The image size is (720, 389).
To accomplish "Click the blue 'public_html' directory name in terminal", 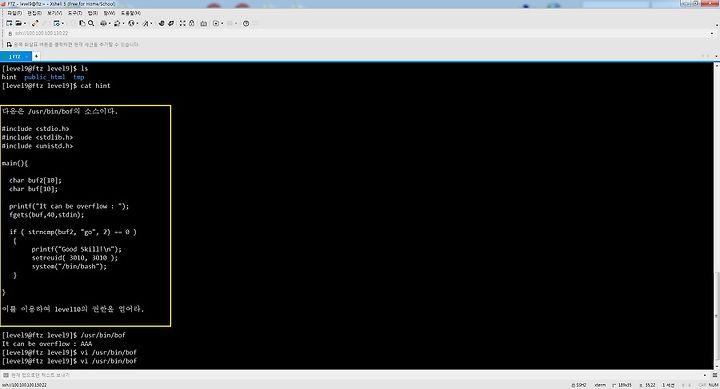I will tap(45, 77).
